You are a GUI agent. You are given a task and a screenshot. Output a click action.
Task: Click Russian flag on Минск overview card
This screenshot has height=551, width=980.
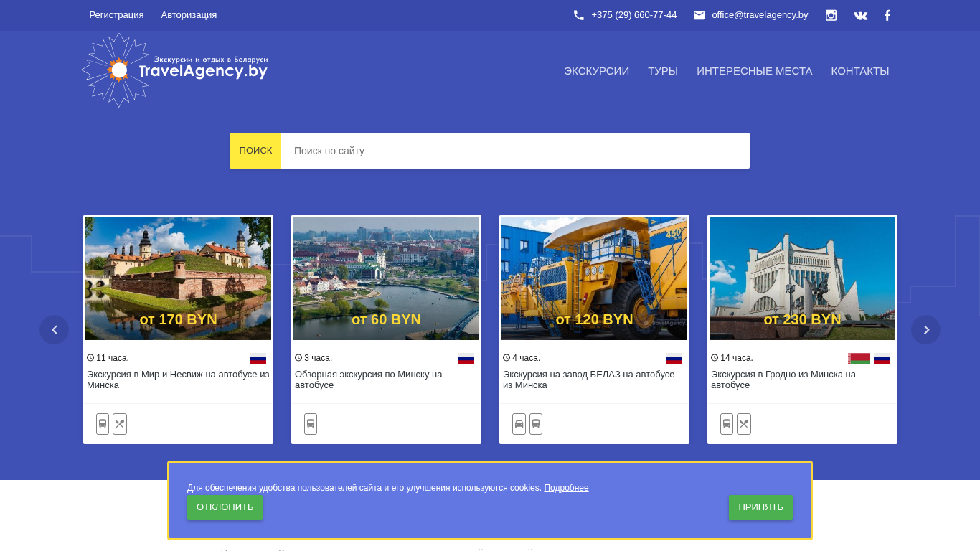(466, 359)
